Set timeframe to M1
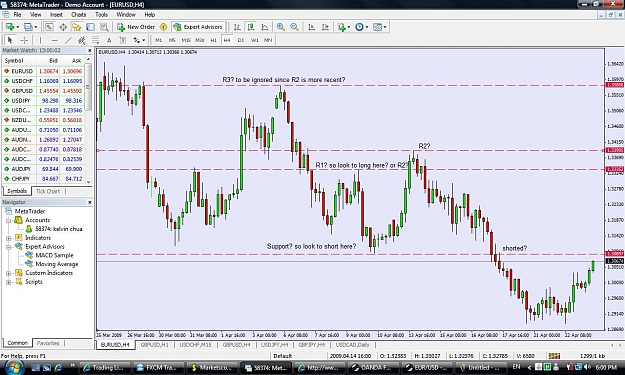 tap(159, 40)
